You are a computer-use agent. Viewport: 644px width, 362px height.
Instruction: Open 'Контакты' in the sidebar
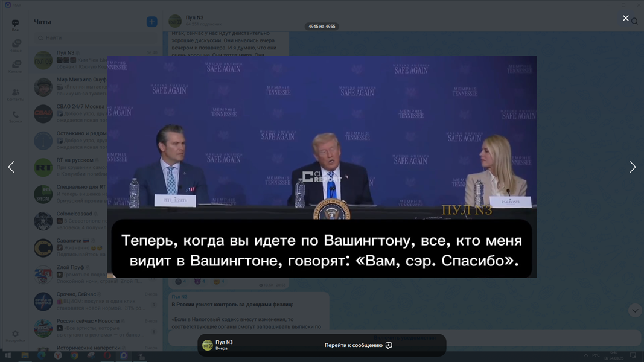pos(15,94)
